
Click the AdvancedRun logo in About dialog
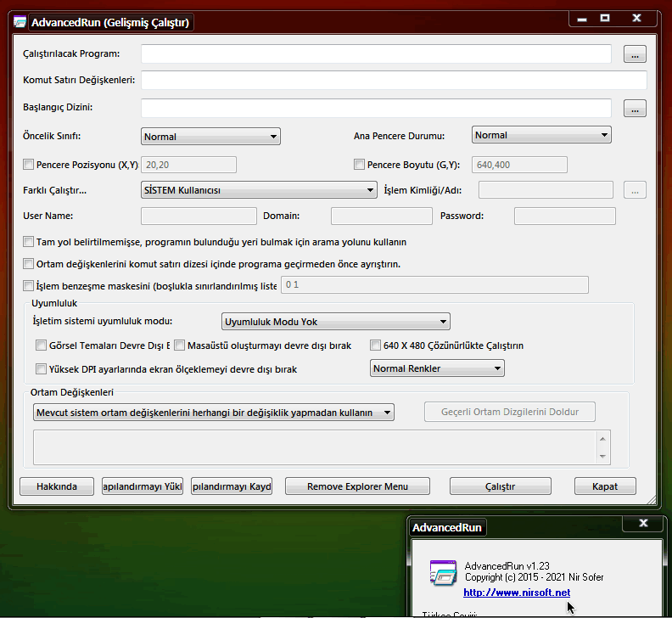coord(443,572)
